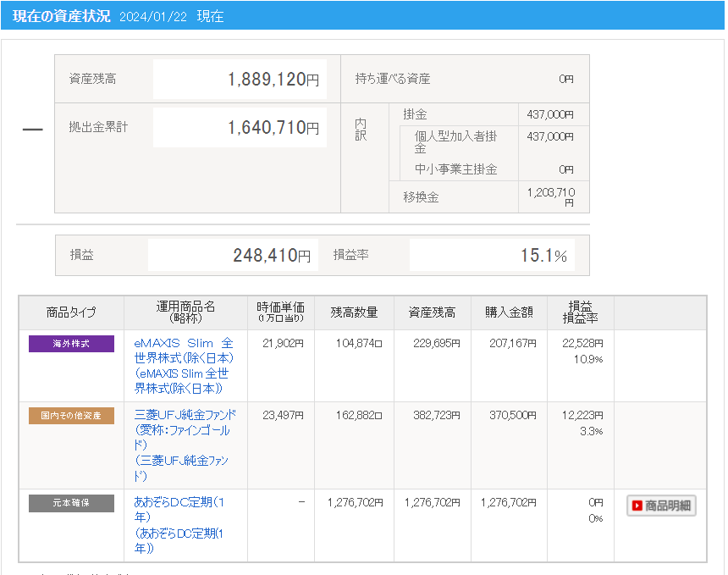Select the 国内その他資産 product type badge
Screen dimensions: 728x575
click(71, 416)
